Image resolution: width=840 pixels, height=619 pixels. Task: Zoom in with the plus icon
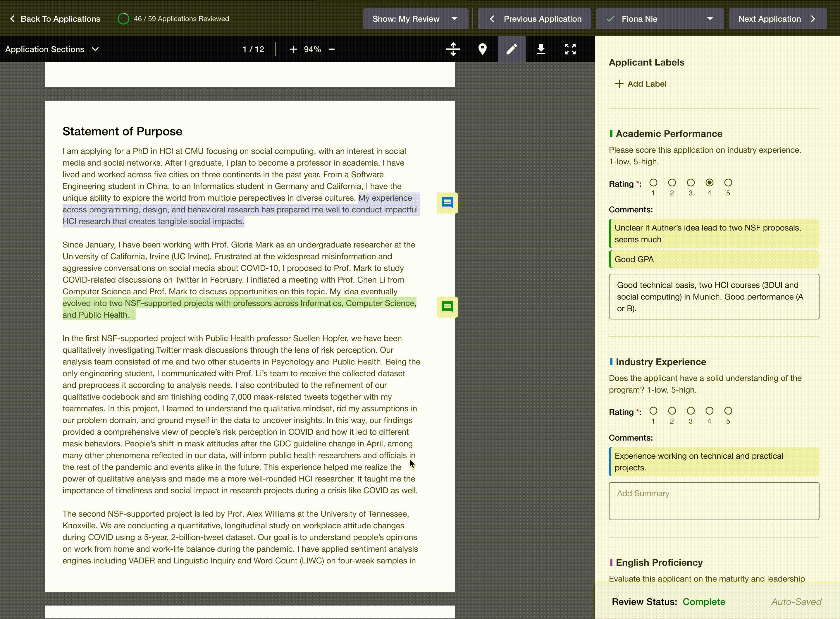(293, 49)
